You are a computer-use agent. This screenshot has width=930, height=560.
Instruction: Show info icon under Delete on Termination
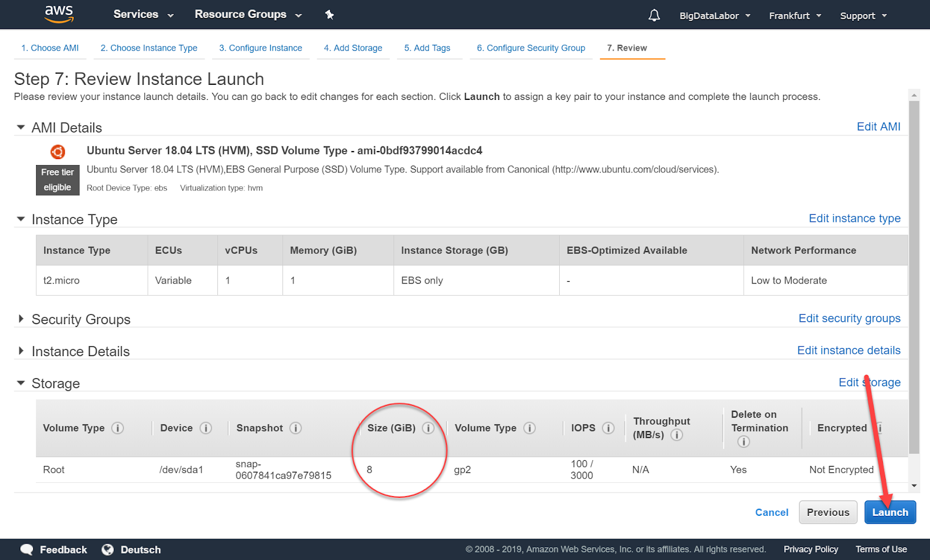click(x=743, y=442)
